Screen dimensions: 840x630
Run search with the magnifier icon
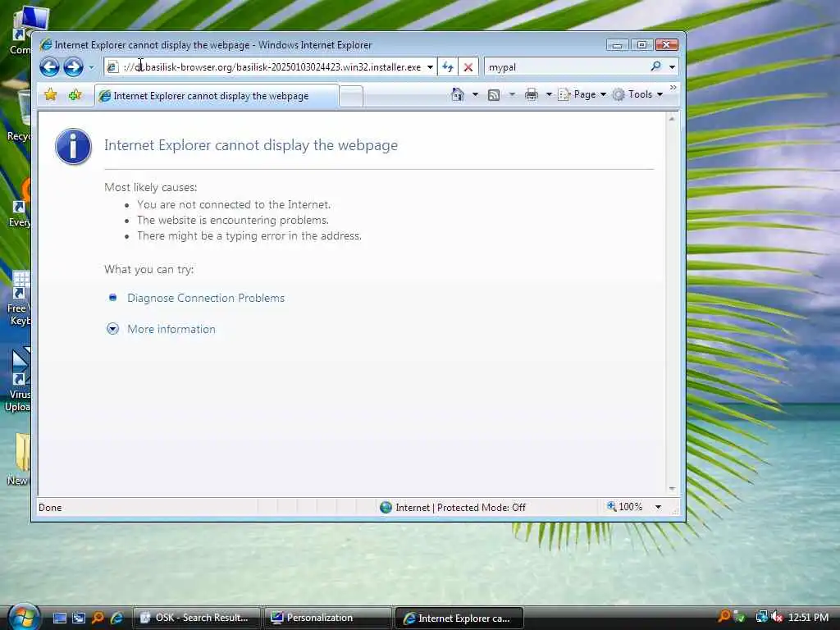[655, 66]
